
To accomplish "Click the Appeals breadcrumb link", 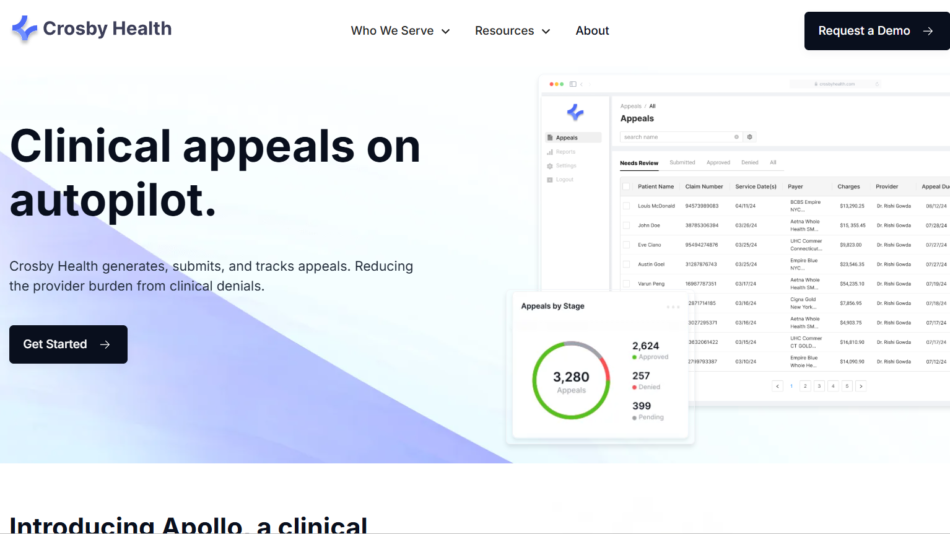I will pyautogui.click(x=631, y=106).
